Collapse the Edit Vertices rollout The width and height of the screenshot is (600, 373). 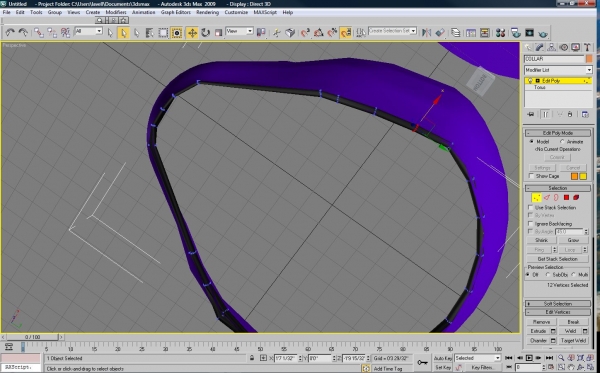pyautogui.click(x=558, y=312)
